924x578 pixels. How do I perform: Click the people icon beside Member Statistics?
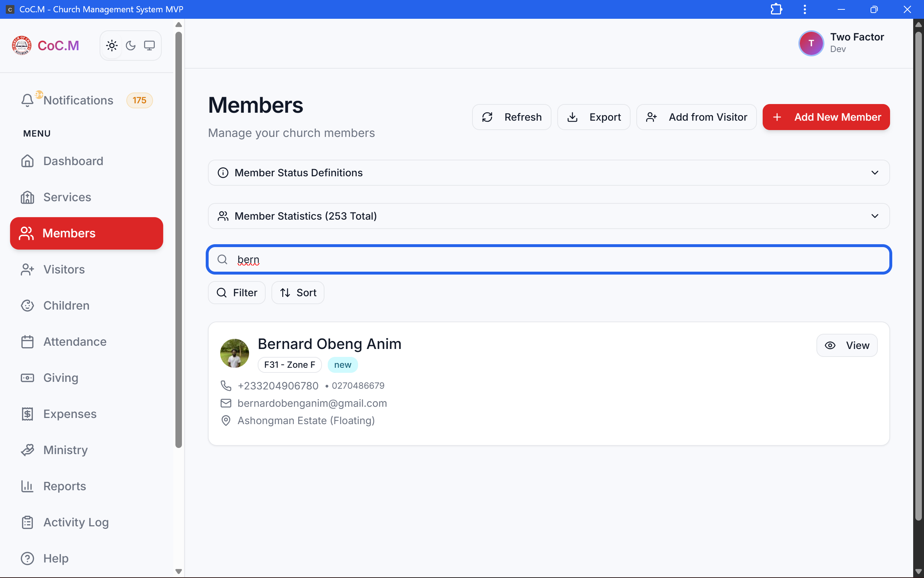coord(223,216)
